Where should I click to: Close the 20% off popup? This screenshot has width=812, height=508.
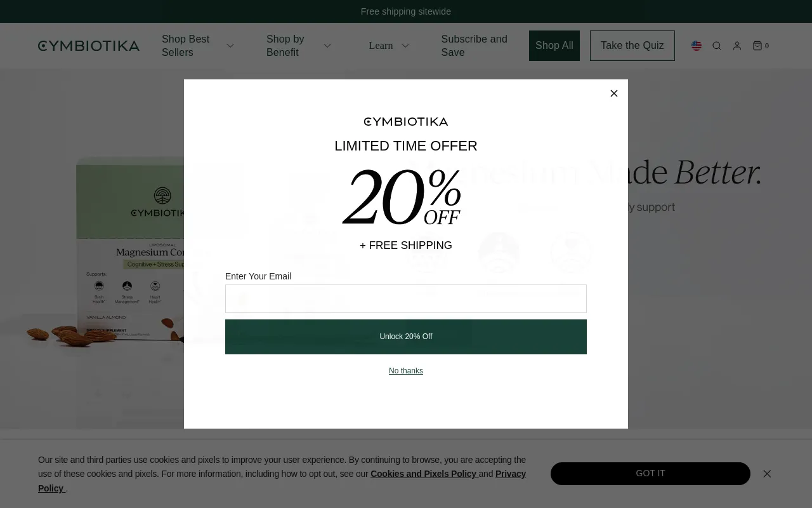point(614,93)
